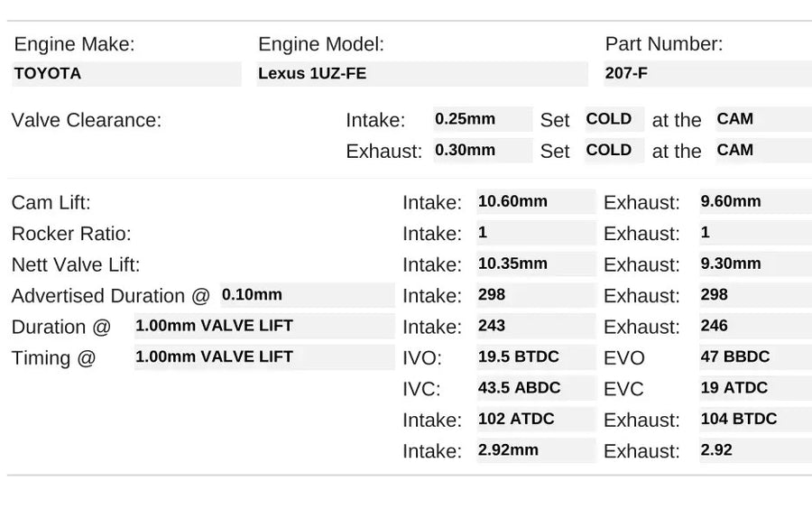Select the Intake 102 ATDC field
Viewport: 812px width, 509px height.
[536, 419]
